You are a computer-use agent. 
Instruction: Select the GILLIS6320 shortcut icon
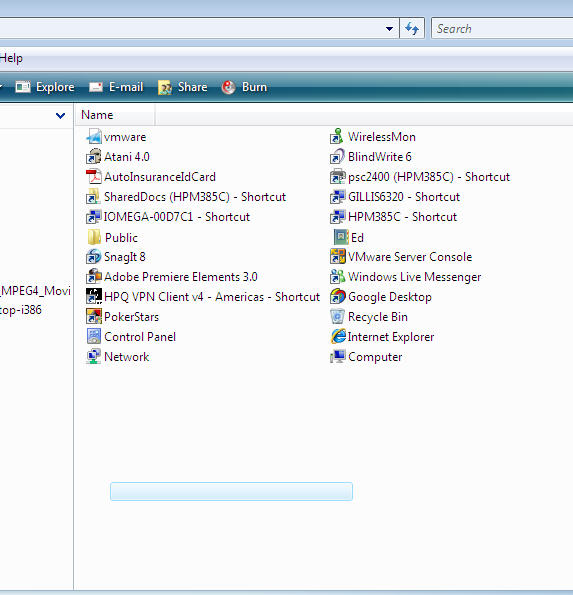(337, 197)
